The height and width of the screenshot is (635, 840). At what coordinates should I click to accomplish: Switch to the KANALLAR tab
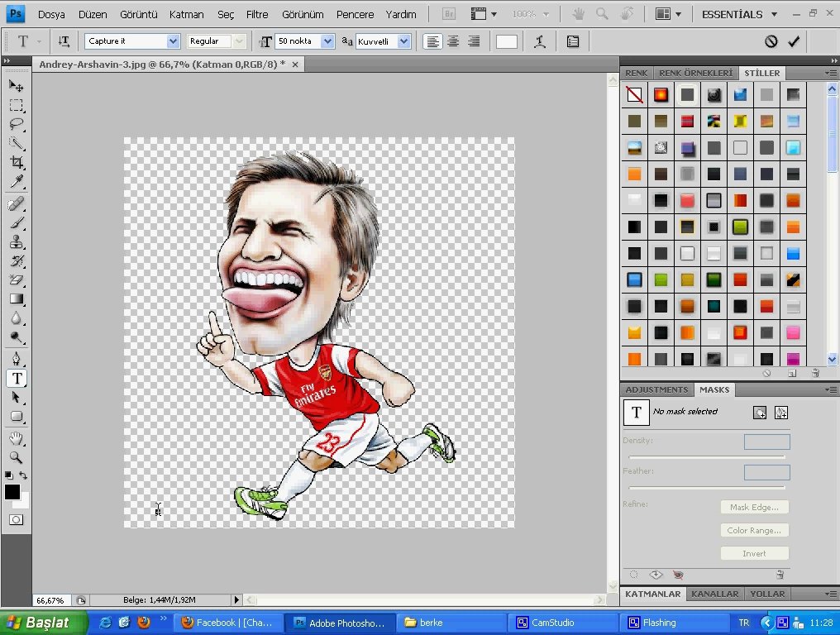click(714, 594)
